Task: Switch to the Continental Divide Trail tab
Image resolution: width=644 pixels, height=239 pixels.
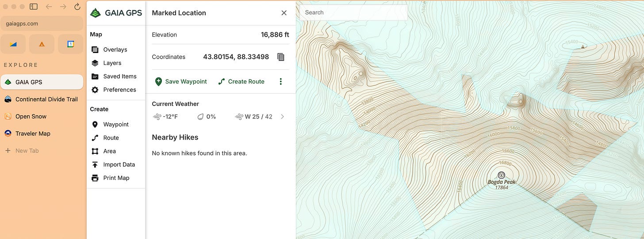Action: [42, 99]
